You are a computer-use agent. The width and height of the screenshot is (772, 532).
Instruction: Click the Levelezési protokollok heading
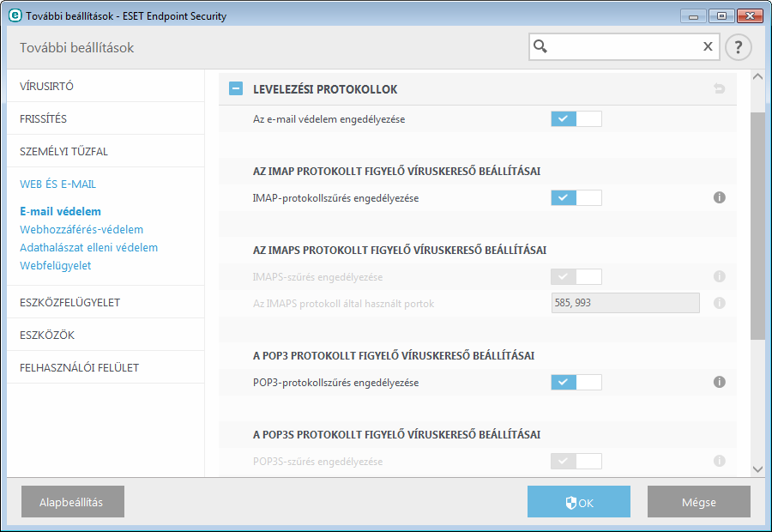[325, 89]
